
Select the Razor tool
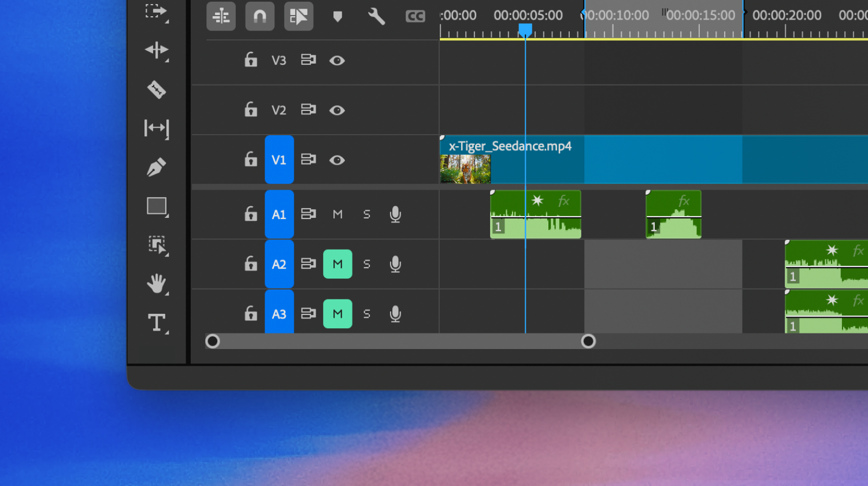pos(157,90)
